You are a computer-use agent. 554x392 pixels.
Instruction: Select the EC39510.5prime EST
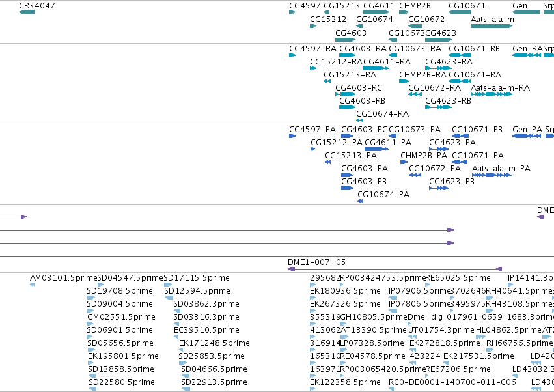177,337
